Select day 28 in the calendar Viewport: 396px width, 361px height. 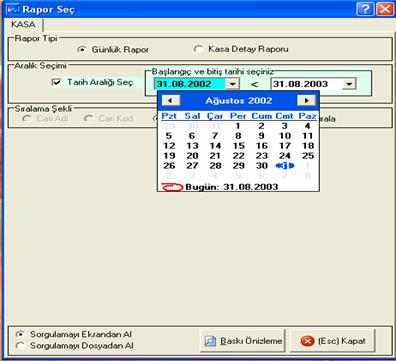(x=215, y=166)
